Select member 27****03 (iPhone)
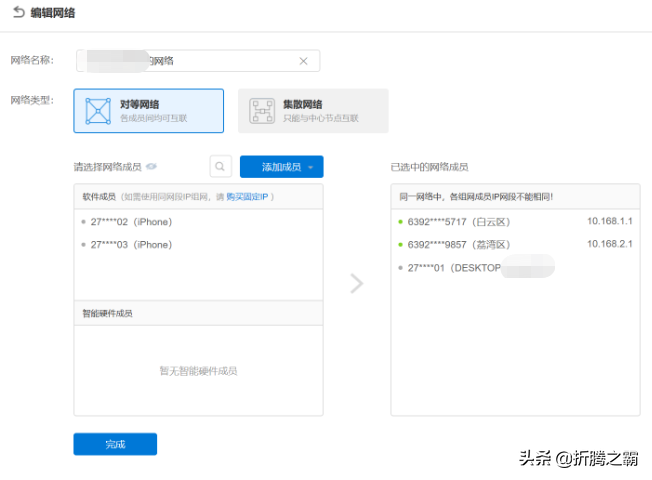This screenshot has width=652, height=480. (198, 245)
